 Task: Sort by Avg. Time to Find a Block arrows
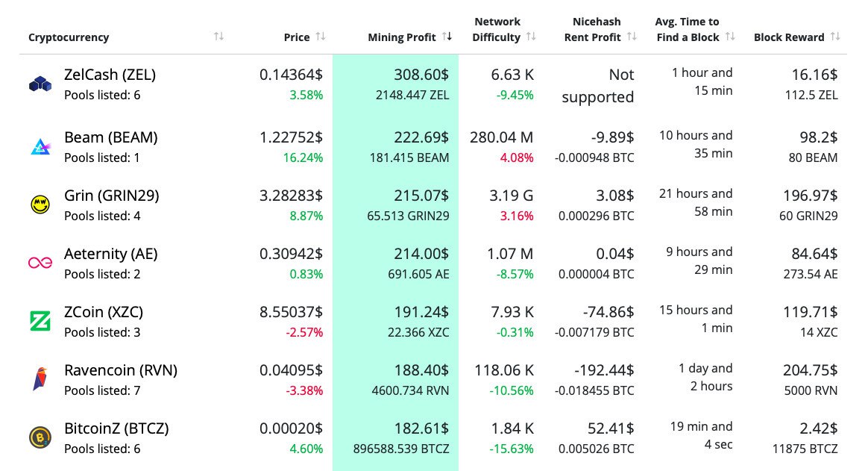730,37
